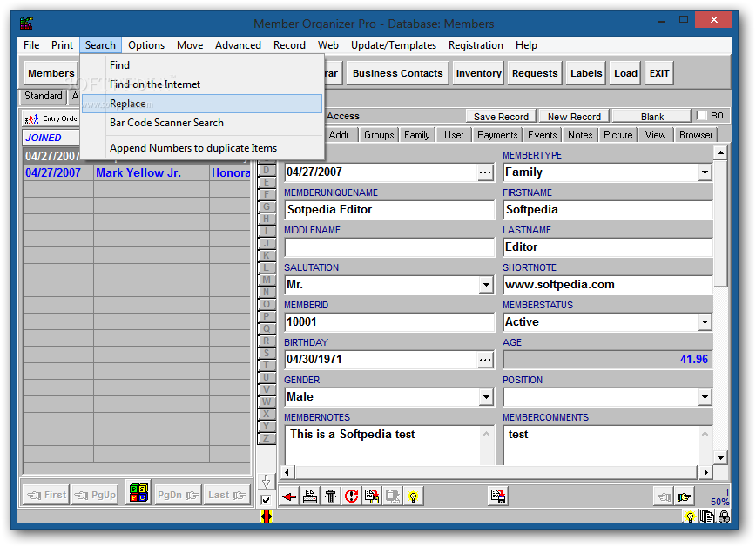This screenshot has width=756, height=547.
Task: Click the form vertical scrollbar down arrow
Action: click(x=720, y=458)
